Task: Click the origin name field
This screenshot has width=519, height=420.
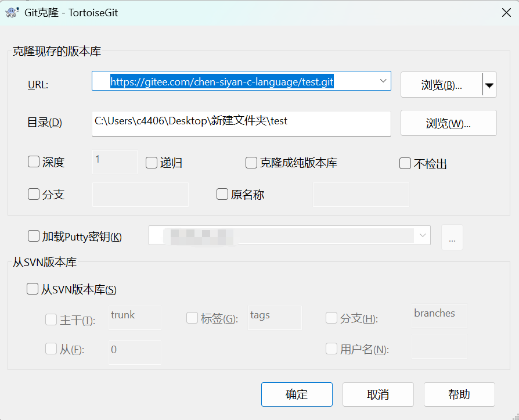Action: [361, 195]
